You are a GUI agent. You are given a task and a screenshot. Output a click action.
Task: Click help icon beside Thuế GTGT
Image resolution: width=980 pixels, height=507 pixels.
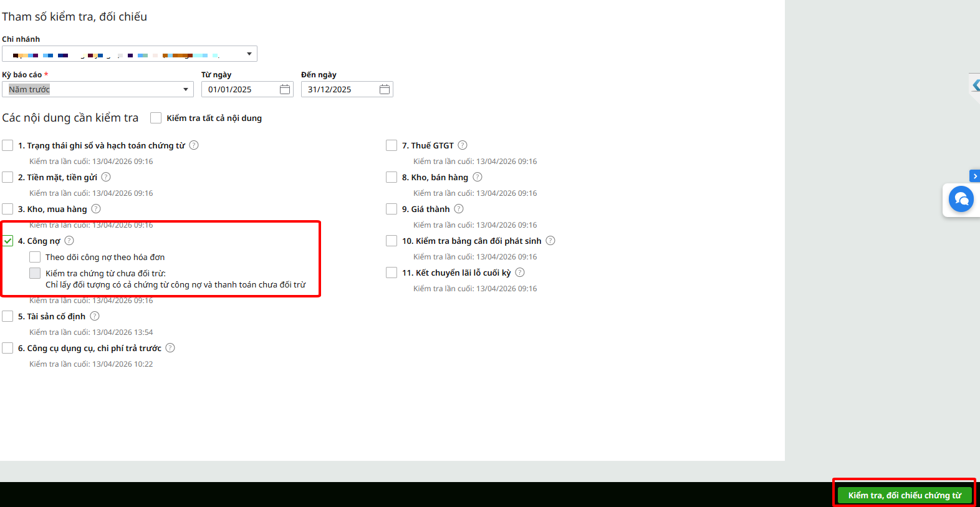pos(463,145)
